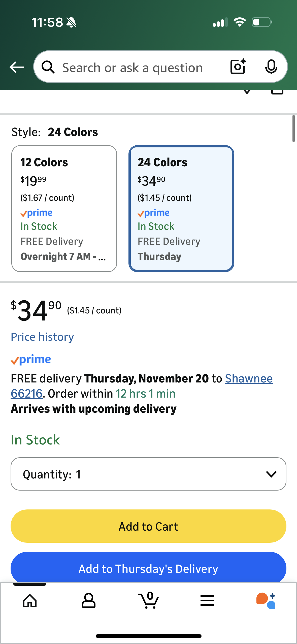Tap the partially hidden chevron below the search bar
297x644 pixels.
pyautogui.click(x=247, y=92)
